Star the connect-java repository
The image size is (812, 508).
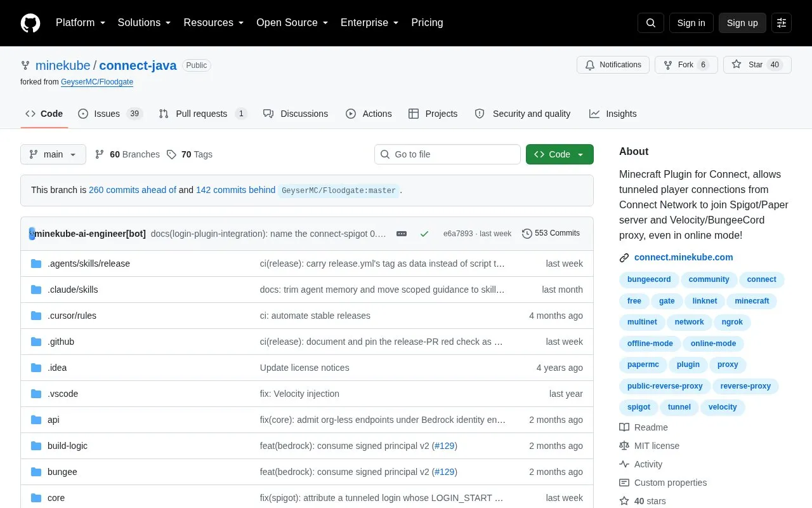[x=757, y=65]
